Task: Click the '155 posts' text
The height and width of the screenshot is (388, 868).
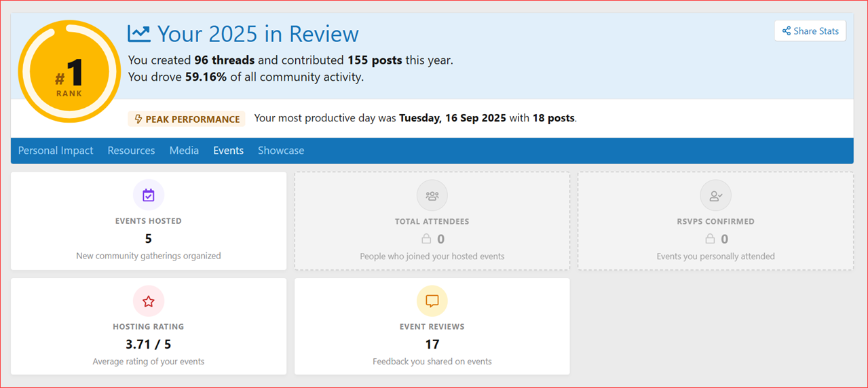Action: [x=375, y=60]
